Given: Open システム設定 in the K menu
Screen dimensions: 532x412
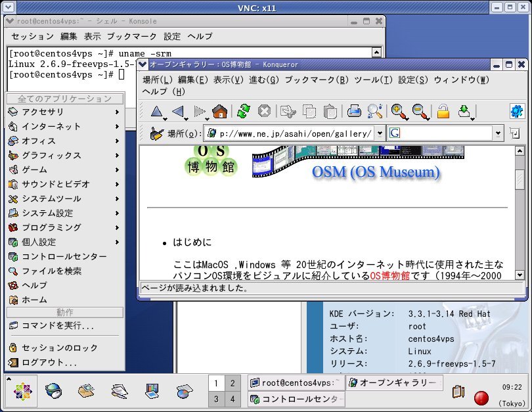Looking at the screenshot, I should click(65, 213).
